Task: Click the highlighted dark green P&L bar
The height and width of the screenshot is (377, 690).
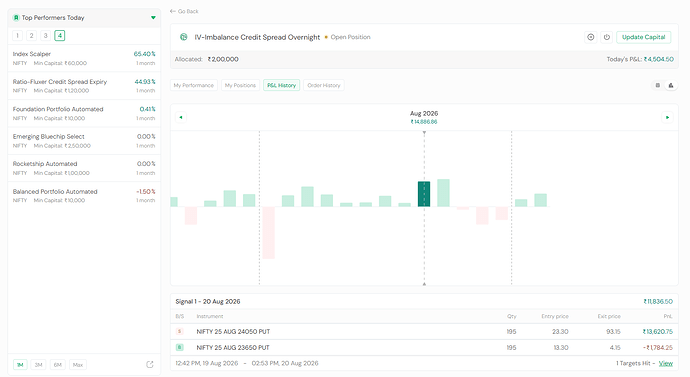Action: click(x=424, y=194)
